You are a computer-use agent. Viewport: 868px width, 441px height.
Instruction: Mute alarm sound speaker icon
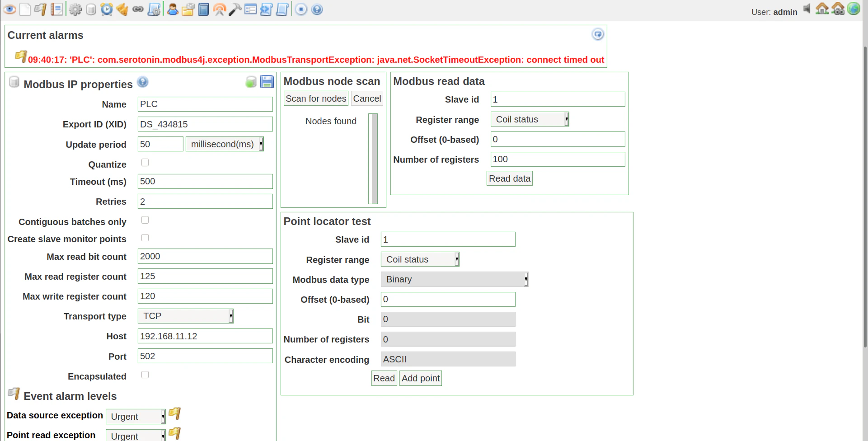click(x=807, y=9)
